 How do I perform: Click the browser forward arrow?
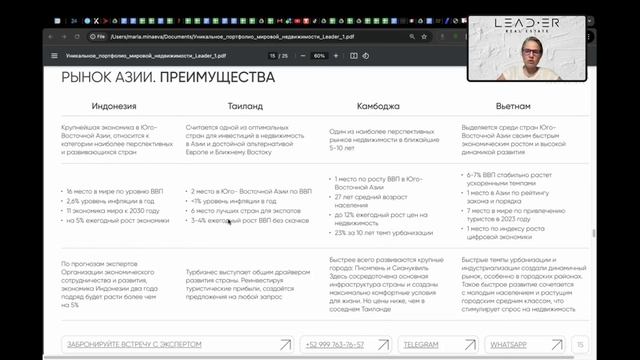(64, 37)
